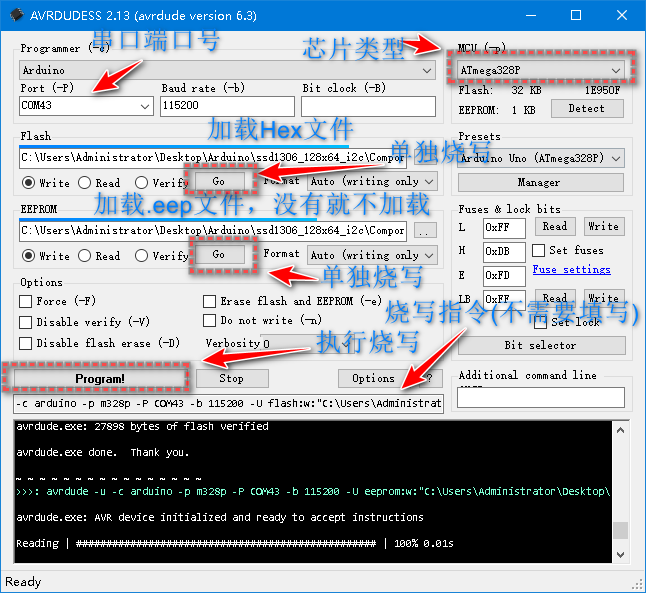646x593 pixels.
Task: Click the lock bits Write button
Action: tap(604, 298)
